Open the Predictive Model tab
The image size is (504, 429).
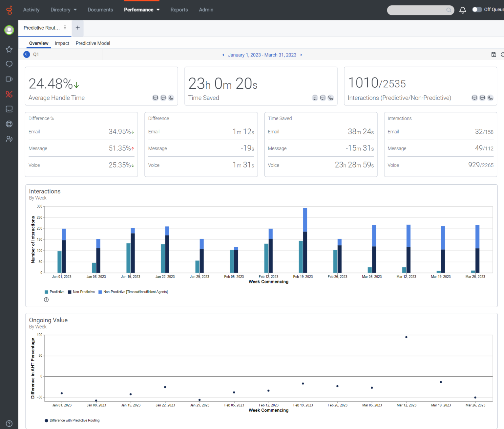tap(93, 43)
